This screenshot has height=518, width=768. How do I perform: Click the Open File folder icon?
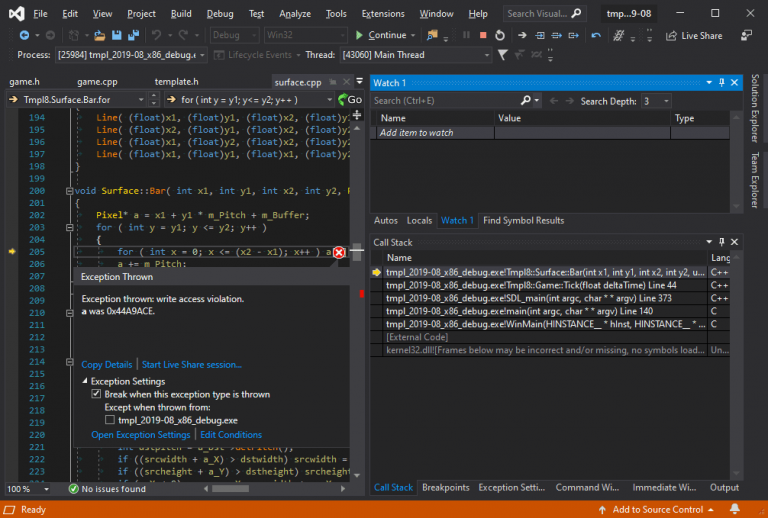pyautogui.click(x=99, y=35)
